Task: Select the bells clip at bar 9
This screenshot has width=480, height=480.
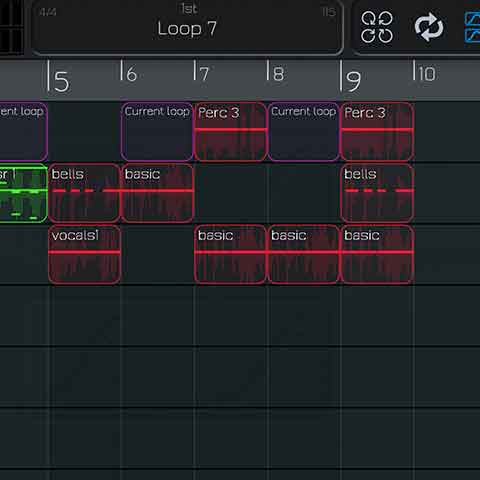Action: click(x=377, y=193)
